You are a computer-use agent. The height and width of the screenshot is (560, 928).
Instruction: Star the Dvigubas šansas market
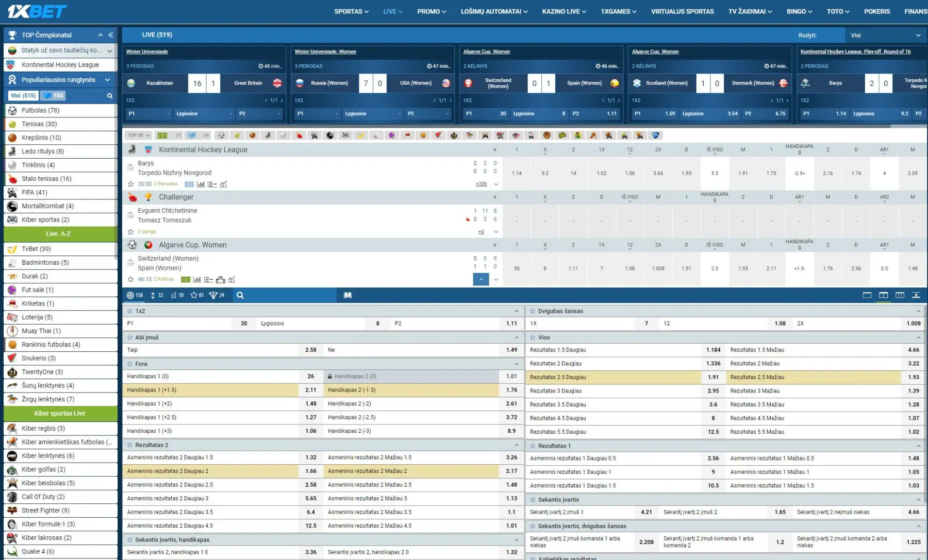pos(533,311)
